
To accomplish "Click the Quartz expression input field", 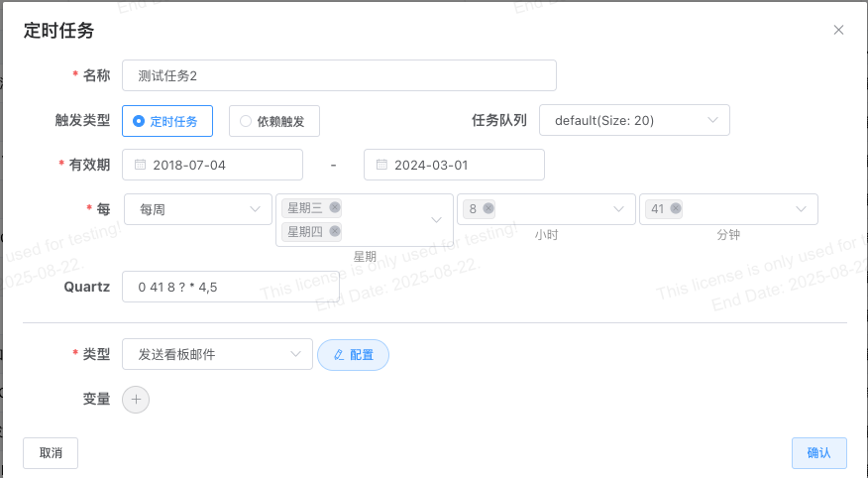I will [231, 287].
